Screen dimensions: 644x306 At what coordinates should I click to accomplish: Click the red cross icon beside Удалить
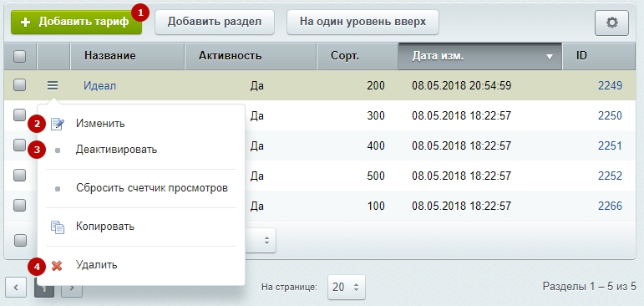pyautogui.click(x=57, y=266)
